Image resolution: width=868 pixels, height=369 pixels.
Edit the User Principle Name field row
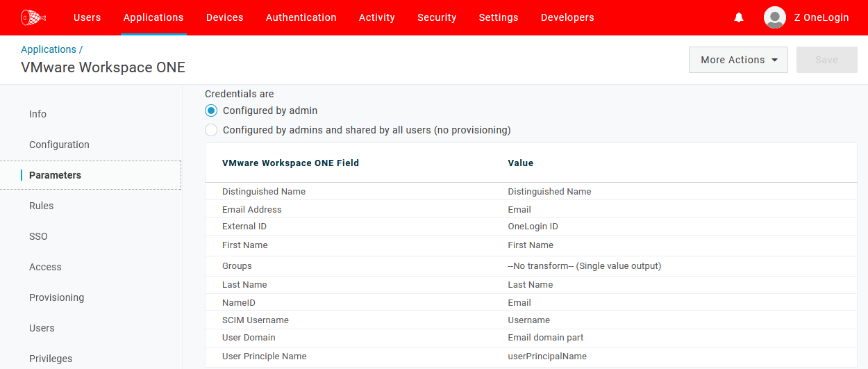click(264, 356)
